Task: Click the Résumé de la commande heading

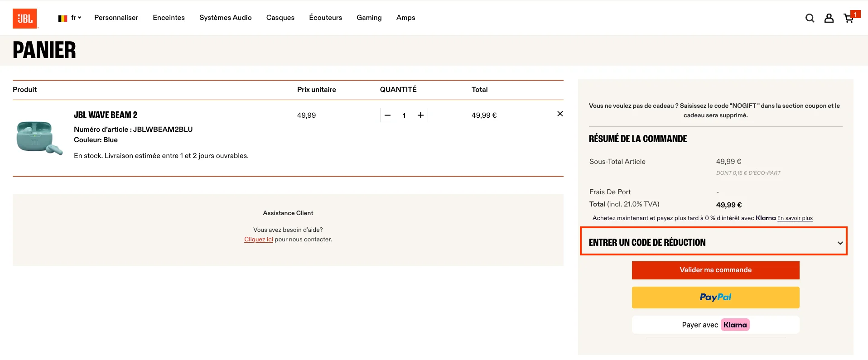Action: click(637, 139)
